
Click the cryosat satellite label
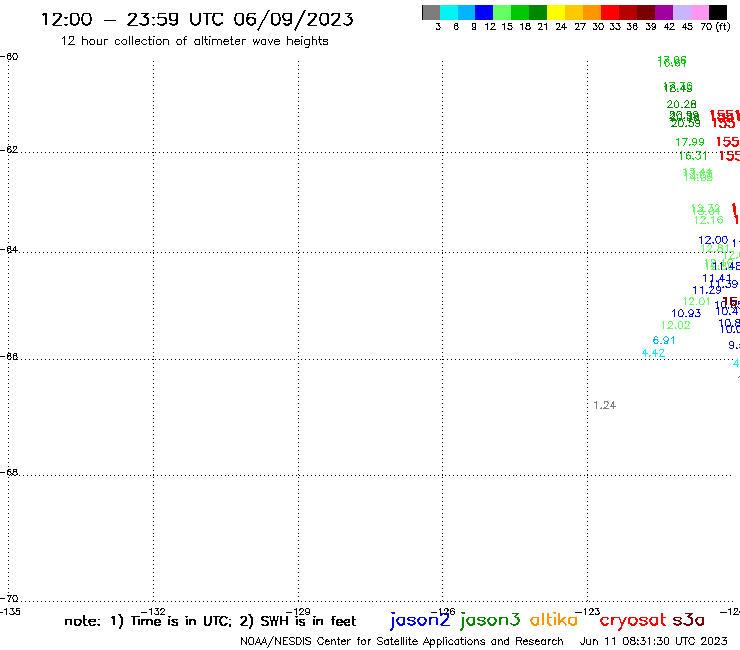click(x=633, y=620)
